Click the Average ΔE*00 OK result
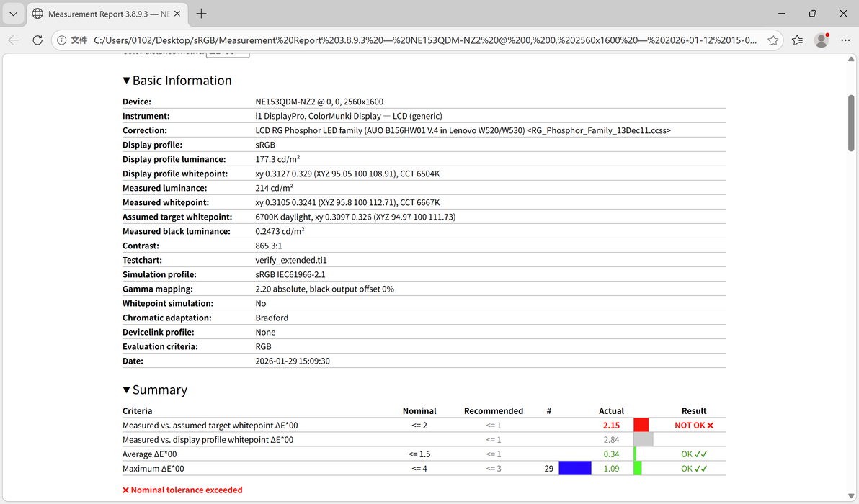 tap(693, 454)
